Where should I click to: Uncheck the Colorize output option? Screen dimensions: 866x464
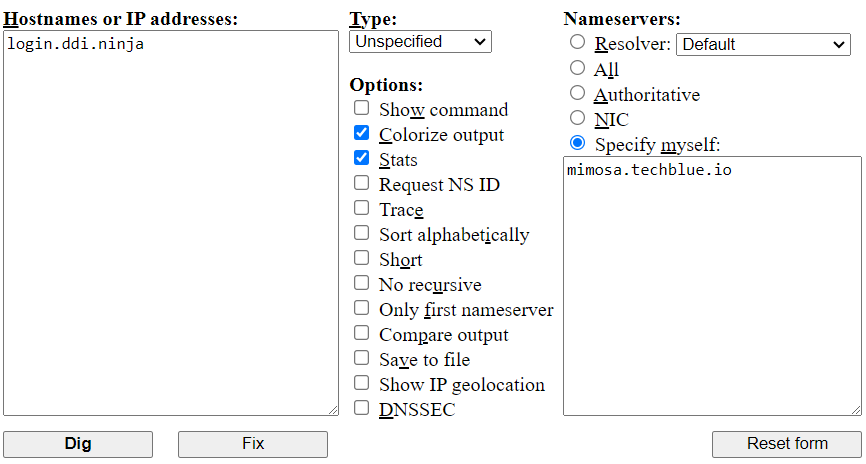pos(361,133)
